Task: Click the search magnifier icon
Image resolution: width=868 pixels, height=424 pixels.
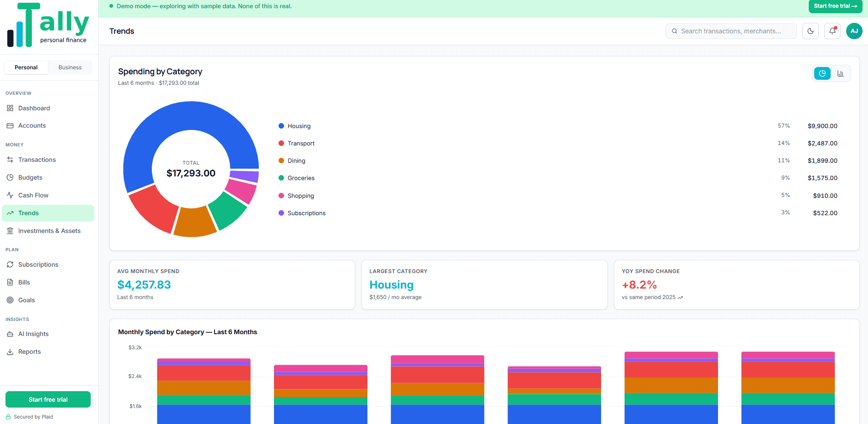Action: 674,31
